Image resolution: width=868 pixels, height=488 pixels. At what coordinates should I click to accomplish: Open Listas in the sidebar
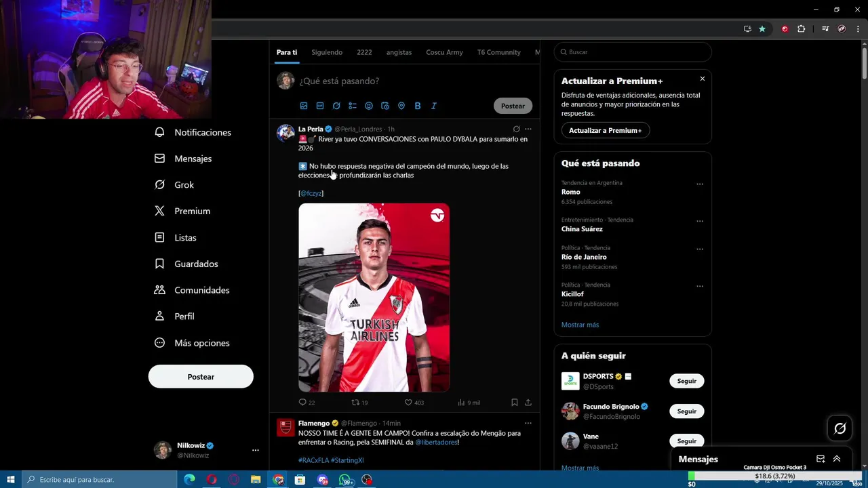point(176,237)
